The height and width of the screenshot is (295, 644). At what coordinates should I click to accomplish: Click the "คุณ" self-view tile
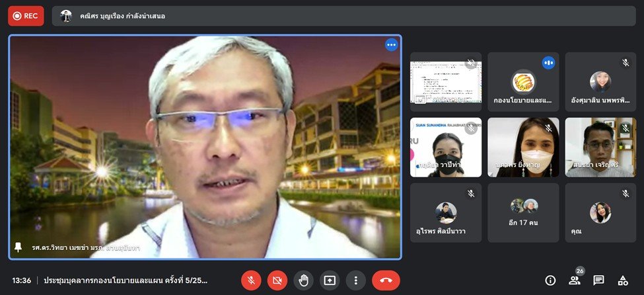(x=600, y=213)
